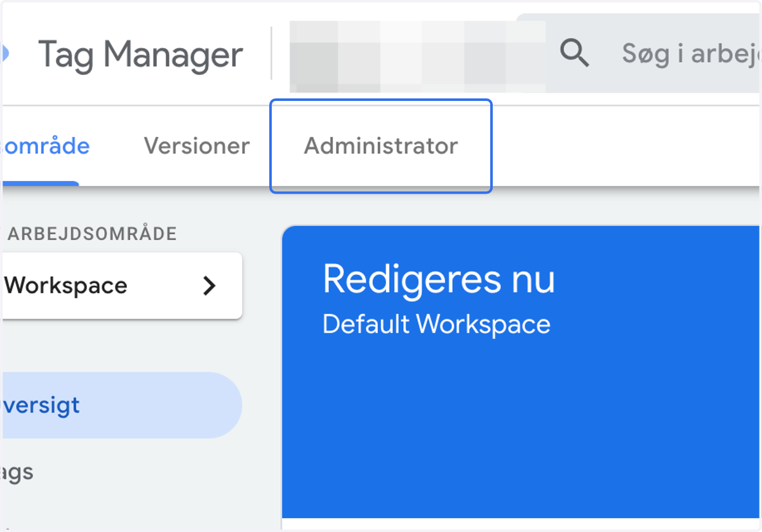The image size is (762, 532).
Task: Click the Tag Manager title
Action: click(x=140, y=55)
